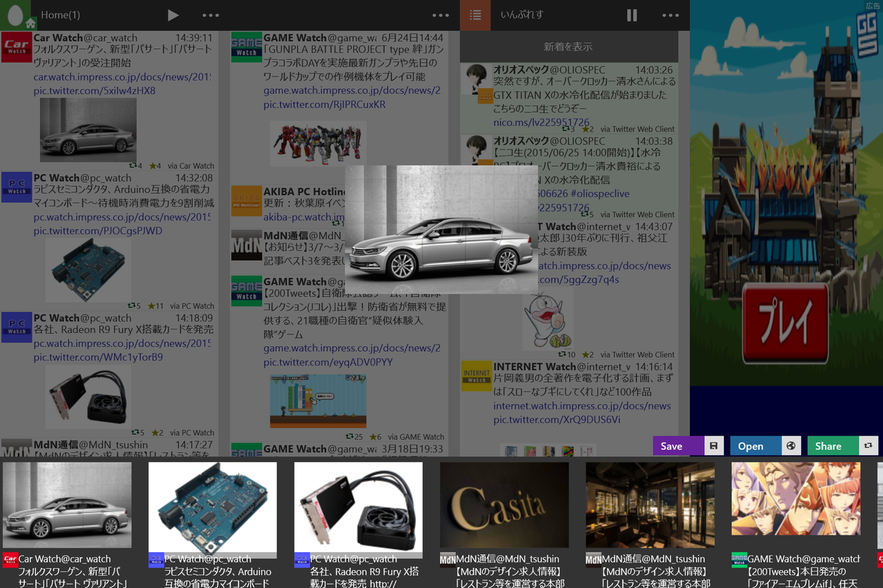Screen dimensions: 883x588
Task: Click the Car Watch avatar in Home column
Action: coord(17,47)
